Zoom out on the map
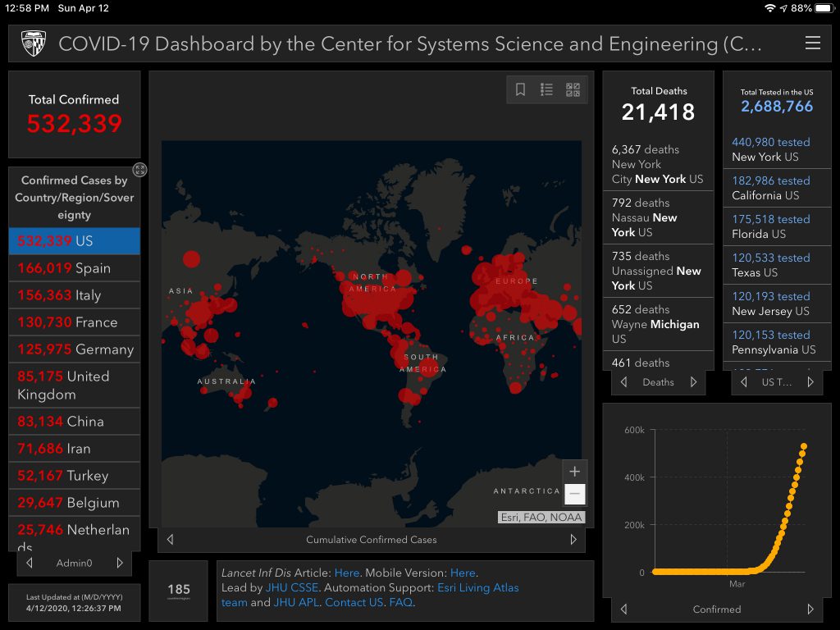The height and width of the screenshot is (630, 840). [x=574, y=494]
